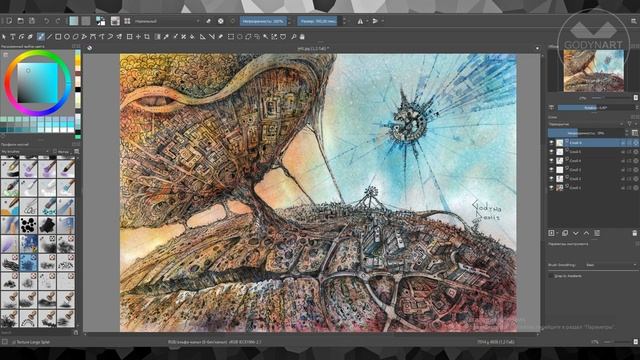This screenshot has height=360, width=640.
Task: Select the Calligraphy tool
Action: click(30, 37)
